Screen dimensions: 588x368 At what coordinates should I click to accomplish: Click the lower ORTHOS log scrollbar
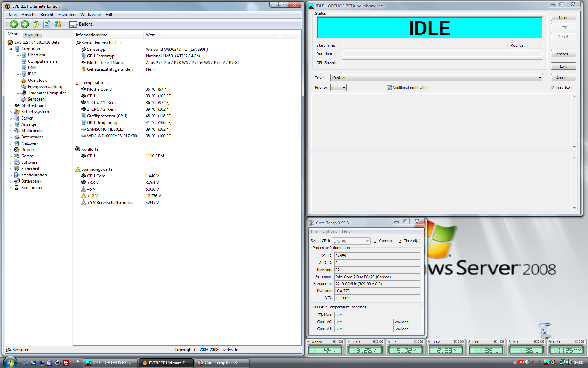pos(574,183)
